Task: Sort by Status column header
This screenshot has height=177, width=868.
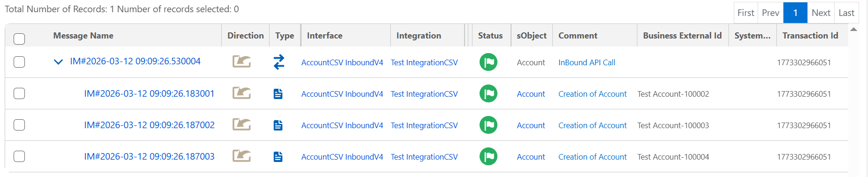Action: pos(490,36)
